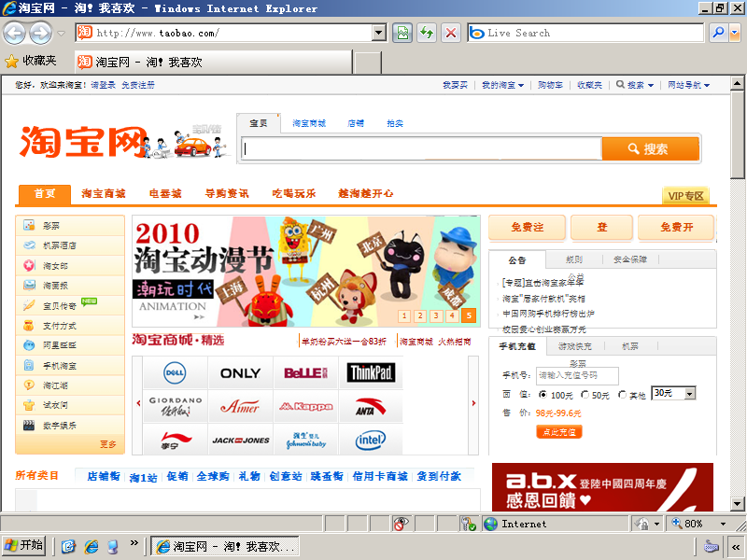747x560 pixels.
Task: Open the 购物车 shopping cart link
Action: pyautogui.click(x=550, y=85)
